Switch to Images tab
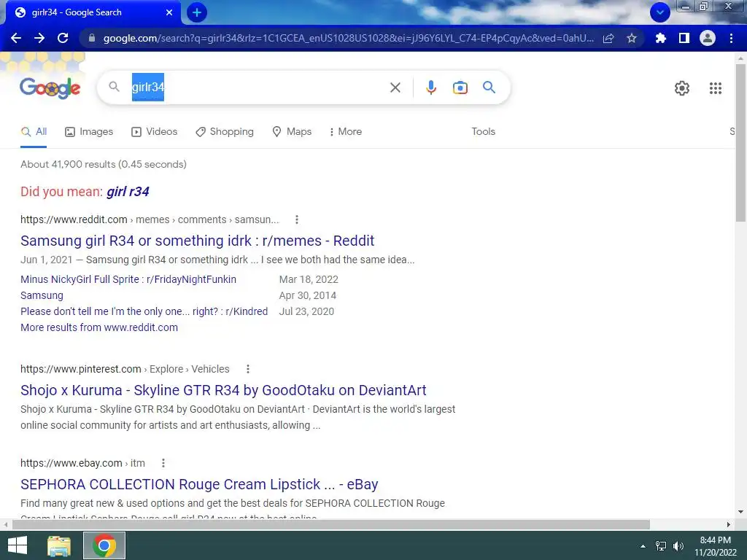The width and height of the screenshot is (747, 560). [x=89, y=132]
